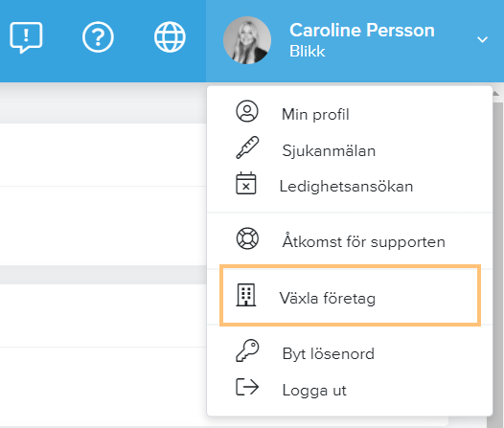The width and height of the screenshot is (504, 428).
Task: Click the Min profil person icon
Action: coord(247,111)
